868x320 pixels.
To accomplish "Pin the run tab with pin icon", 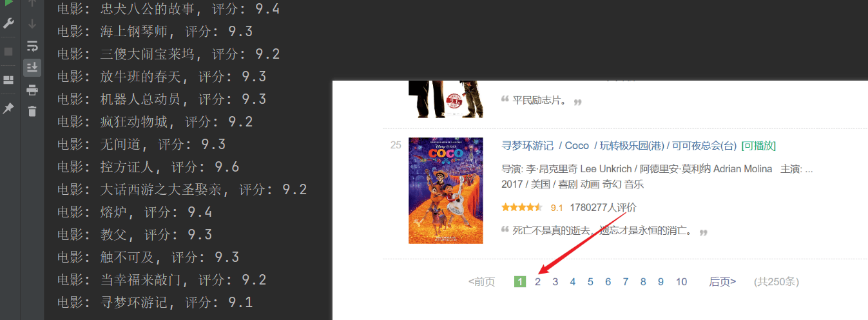I will tap(8, 108).
